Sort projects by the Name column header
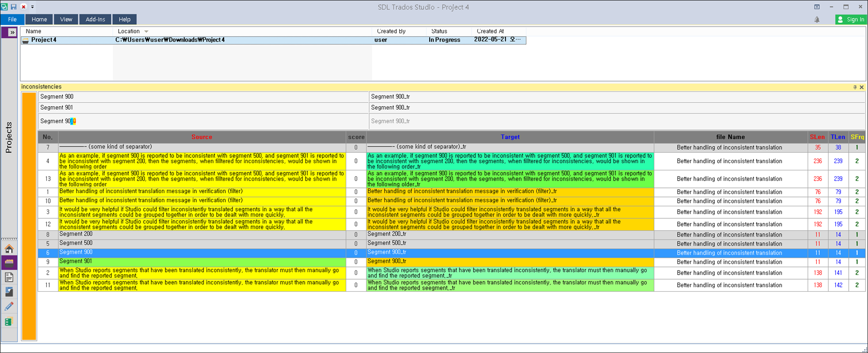This screenshot has height=353, width=868. tap(33, 31)
